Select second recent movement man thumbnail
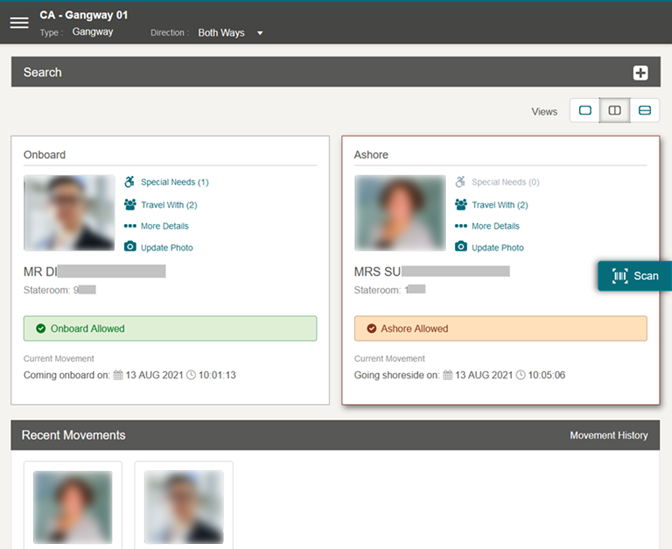Viewport: 672px width, 549px height. click(x=184, y=507)
